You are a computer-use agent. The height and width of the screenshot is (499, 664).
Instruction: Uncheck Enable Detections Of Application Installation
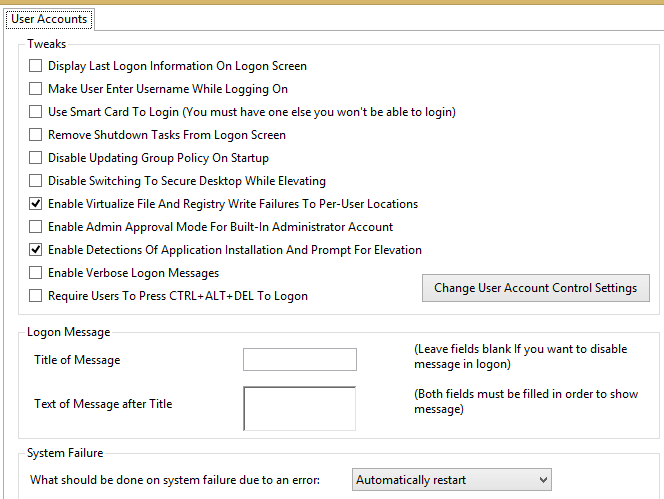pos(36,250)
